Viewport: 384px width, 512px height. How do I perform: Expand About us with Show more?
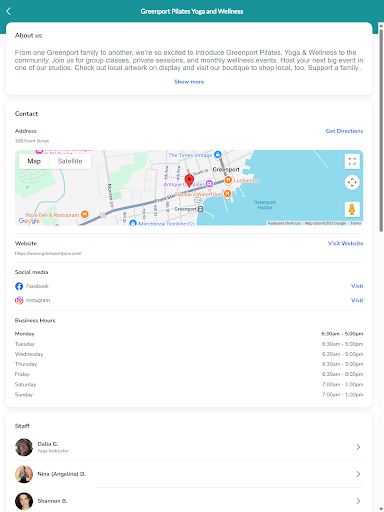[189, 82]
